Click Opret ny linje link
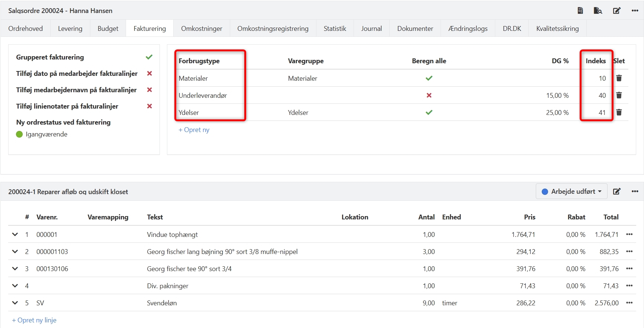This screenshot has height=328, width=644. click(x=34, y=320)
